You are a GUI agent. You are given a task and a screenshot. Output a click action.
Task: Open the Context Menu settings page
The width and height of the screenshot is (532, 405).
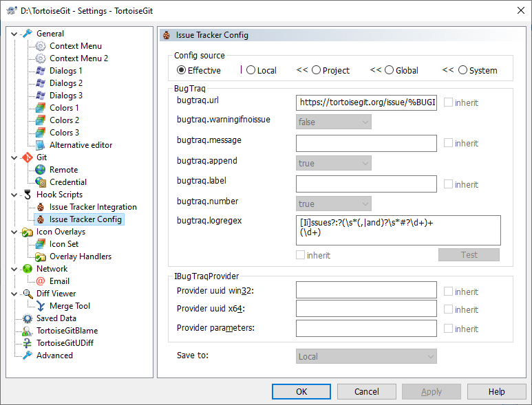[75, 46]
